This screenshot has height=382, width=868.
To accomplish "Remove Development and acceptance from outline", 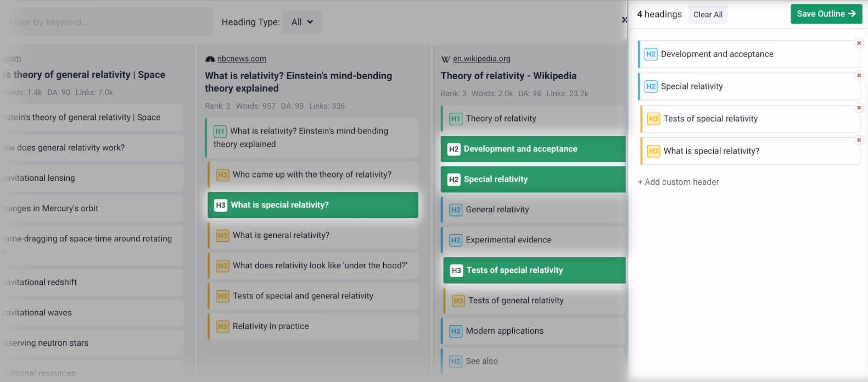I will click(x=859, y=43).
